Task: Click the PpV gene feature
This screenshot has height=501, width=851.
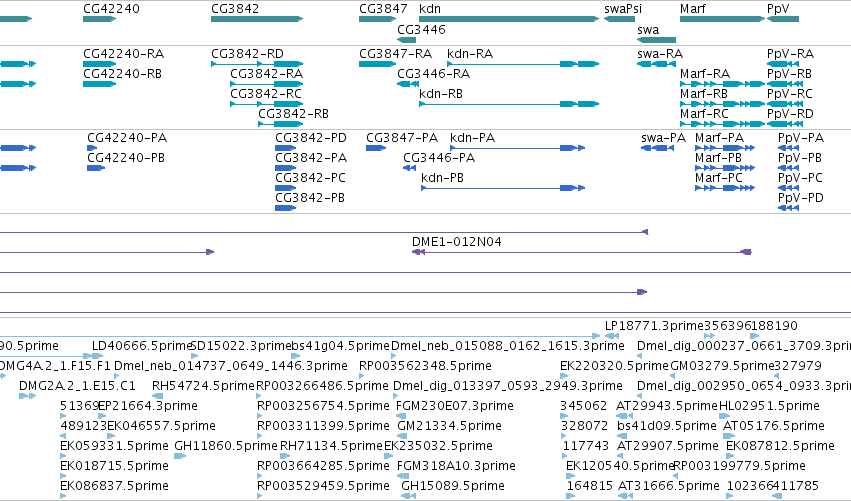Action: pyautogui.click(x=783, y=19)
